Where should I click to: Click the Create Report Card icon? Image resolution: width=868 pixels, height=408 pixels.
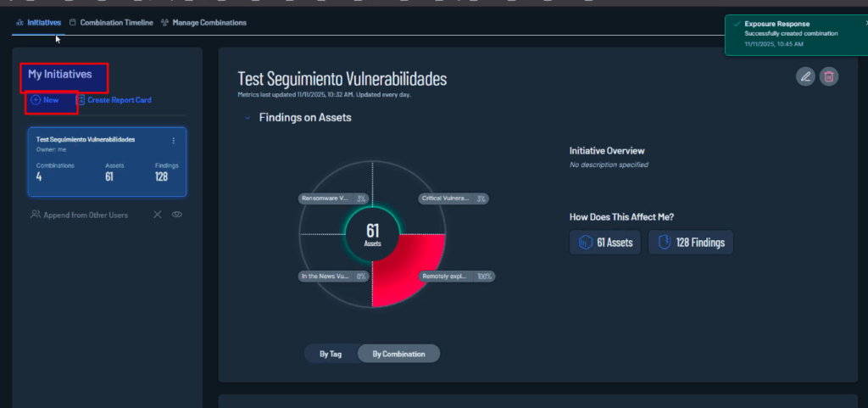click(81, 100)
